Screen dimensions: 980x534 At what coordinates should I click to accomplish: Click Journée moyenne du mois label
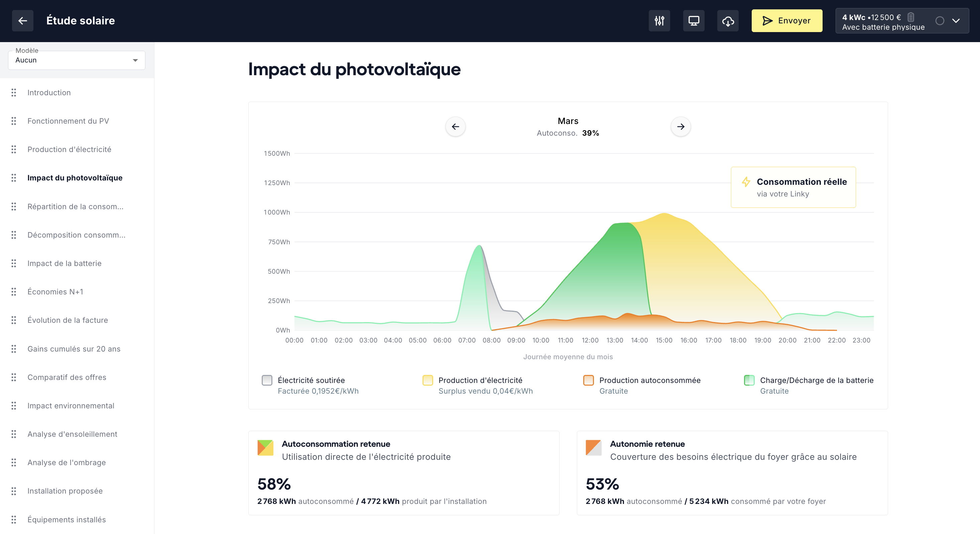point(568,357)
